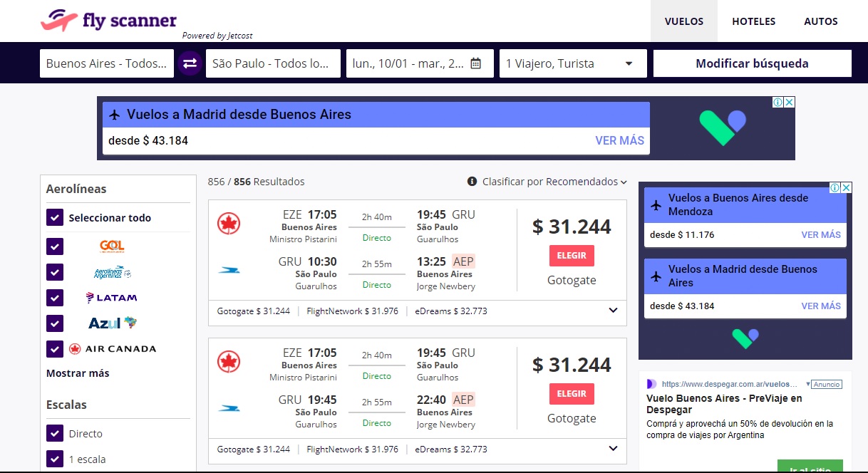
Task: Click the Azul airline logo filter
Action: (112, 323)
